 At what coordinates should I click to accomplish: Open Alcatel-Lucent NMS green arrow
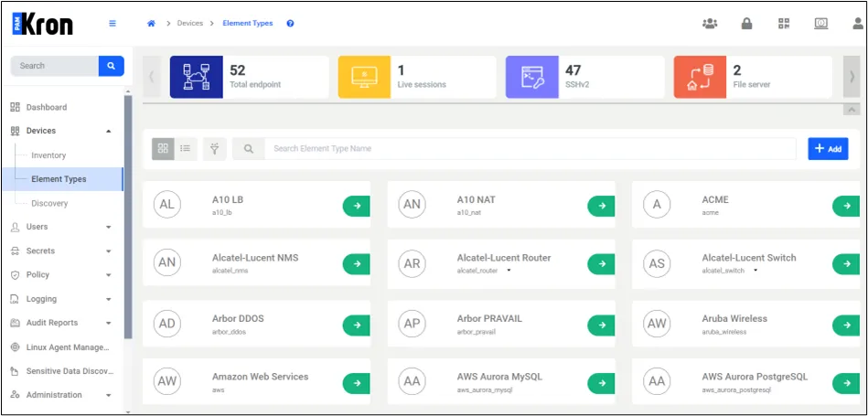(357, 264)
